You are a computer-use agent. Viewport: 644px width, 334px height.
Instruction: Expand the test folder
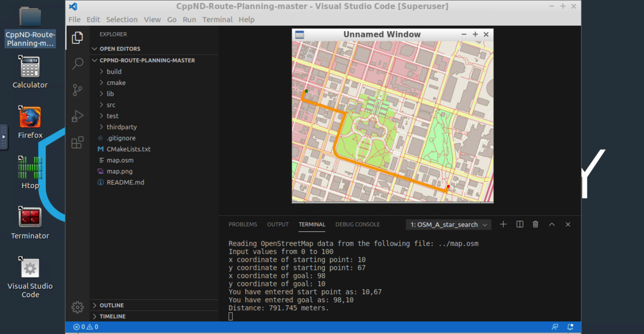coord(154,116)
